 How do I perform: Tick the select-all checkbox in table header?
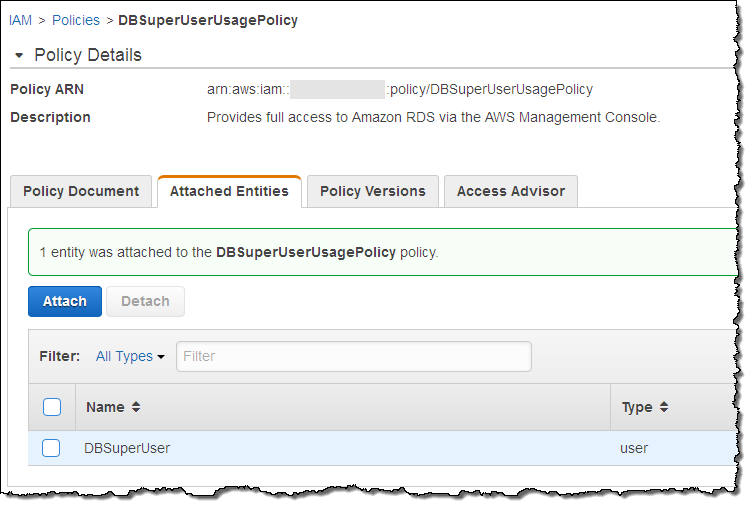pyautogui.click(x=52, y=407)
